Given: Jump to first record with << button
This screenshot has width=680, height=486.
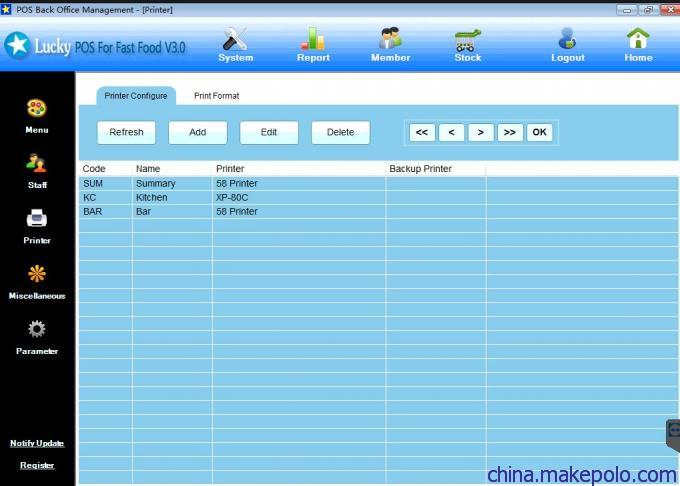Looking at the screenshot, I should (x=422, y=132).
